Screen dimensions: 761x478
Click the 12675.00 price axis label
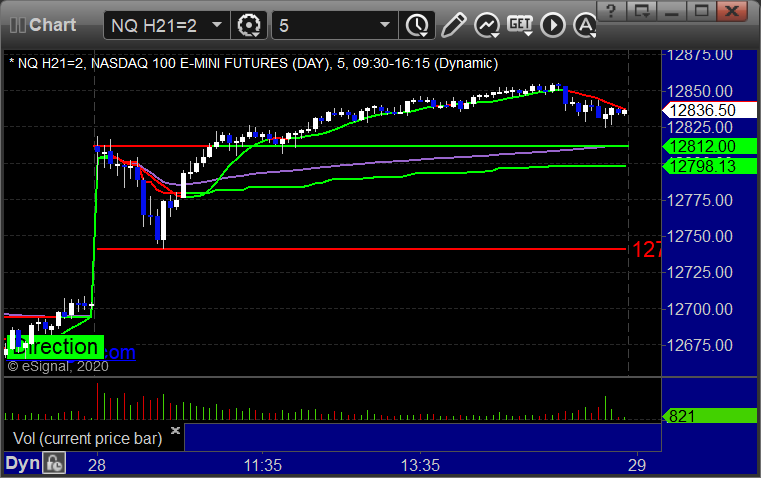pyautogui.click(x=699, y=346)
